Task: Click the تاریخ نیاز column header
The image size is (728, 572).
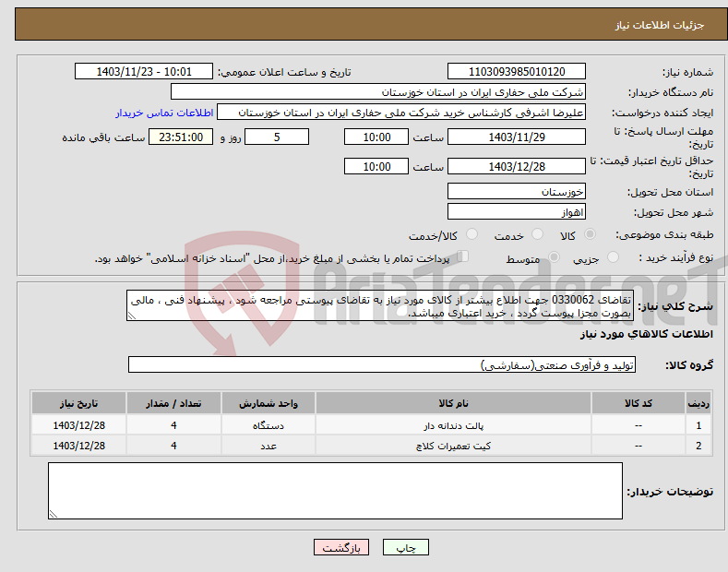Action: [79, 403]
